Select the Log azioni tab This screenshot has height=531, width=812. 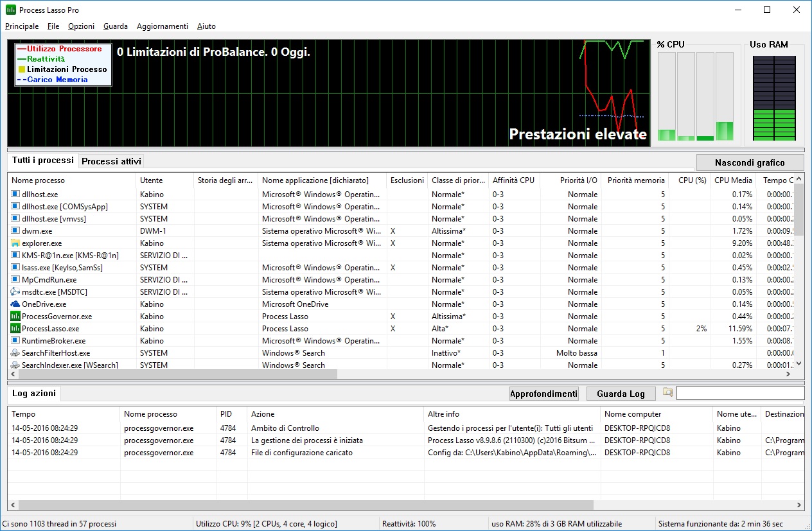[34, 393]
